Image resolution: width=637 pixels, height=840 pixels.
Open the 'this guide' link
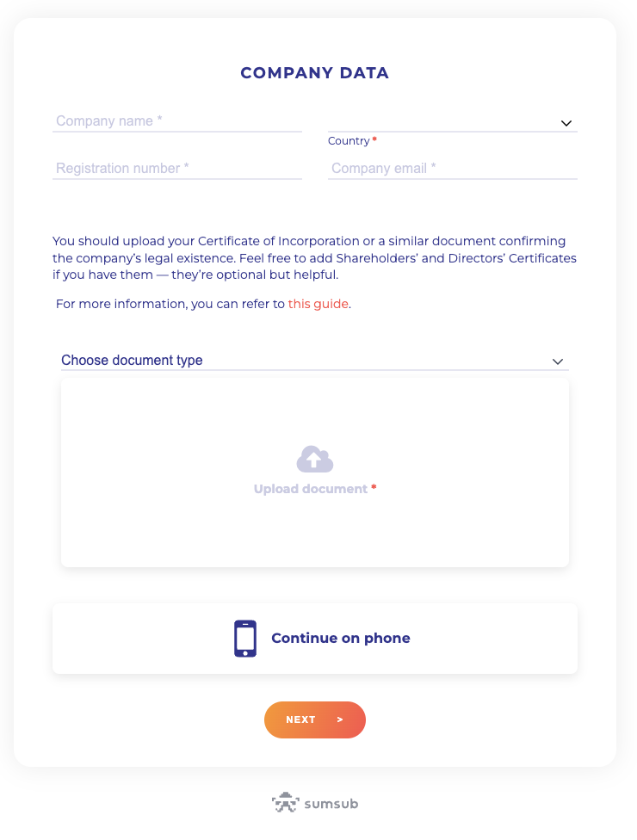(x=318, y=304)
